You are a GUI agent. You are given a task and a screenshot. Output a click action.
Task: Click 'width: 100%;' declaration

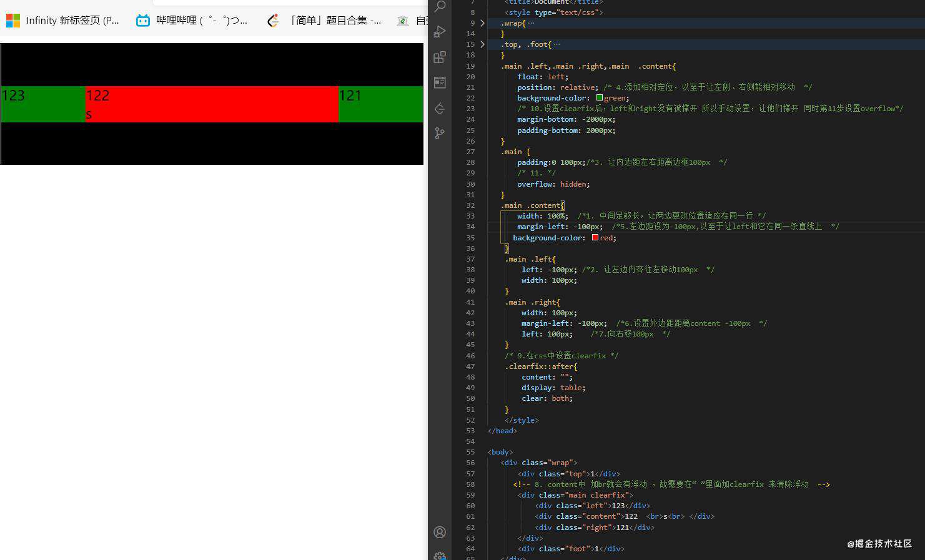click(x=543, y=216)
